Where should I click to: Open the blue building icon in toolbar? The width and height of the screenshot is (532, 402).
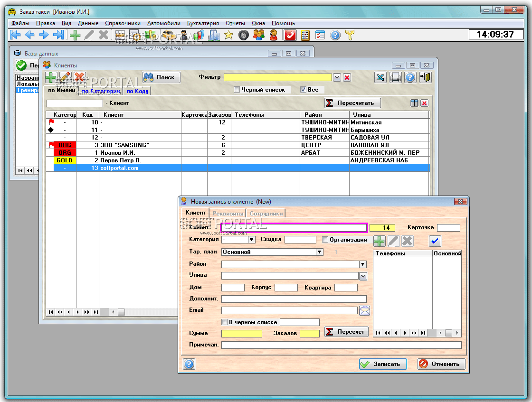point(214,35)
